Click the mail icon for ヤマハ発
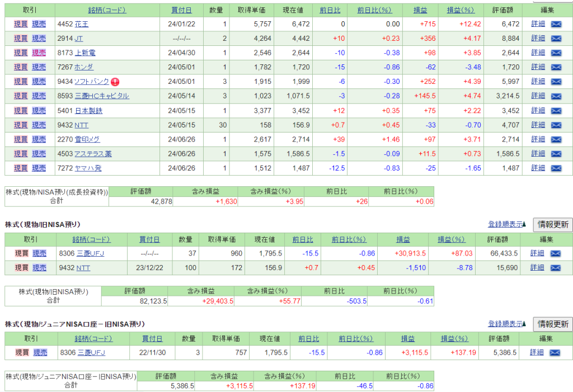Image resolution: width=573 pixels, height=392 pixels. coord(556,168)
